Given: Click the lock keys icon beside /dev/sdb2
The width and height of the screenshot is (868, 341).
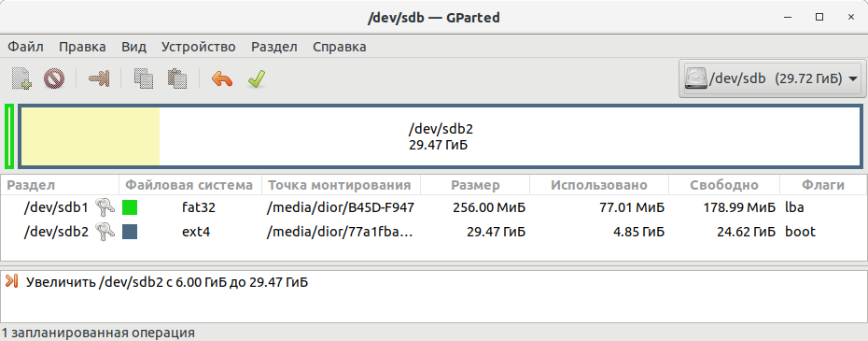Looking at the screenshot, I should tap(105, 232).
